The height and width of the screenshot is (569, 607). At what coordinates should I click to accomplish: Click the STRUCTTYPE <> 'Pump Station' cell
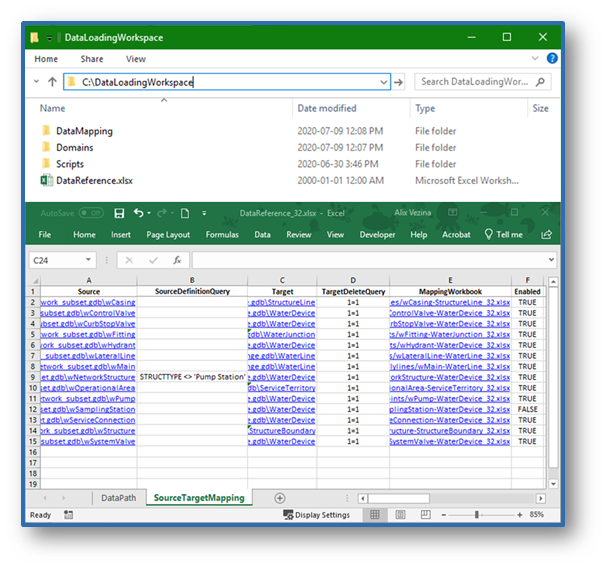tap(192, 377)
